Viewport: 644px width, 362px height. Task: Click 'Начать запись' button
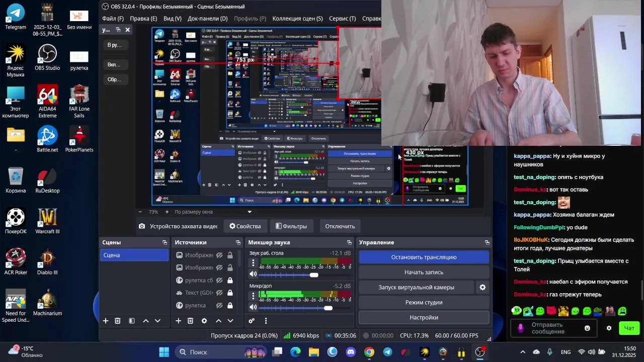pyautogui.click(x=424, y=272)
